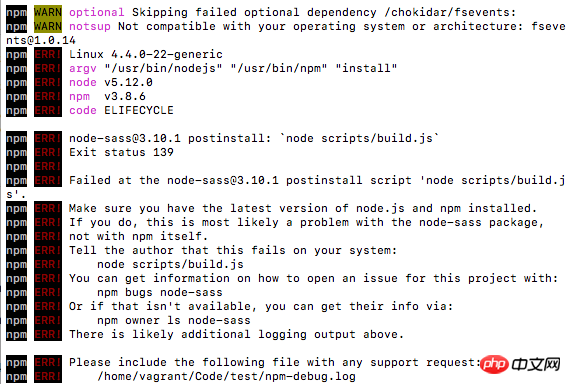The width and height of the screenshot is (571, 384).
Task: Click the ERR! badge beside node v5.12.0
Action: click(48, 82)
